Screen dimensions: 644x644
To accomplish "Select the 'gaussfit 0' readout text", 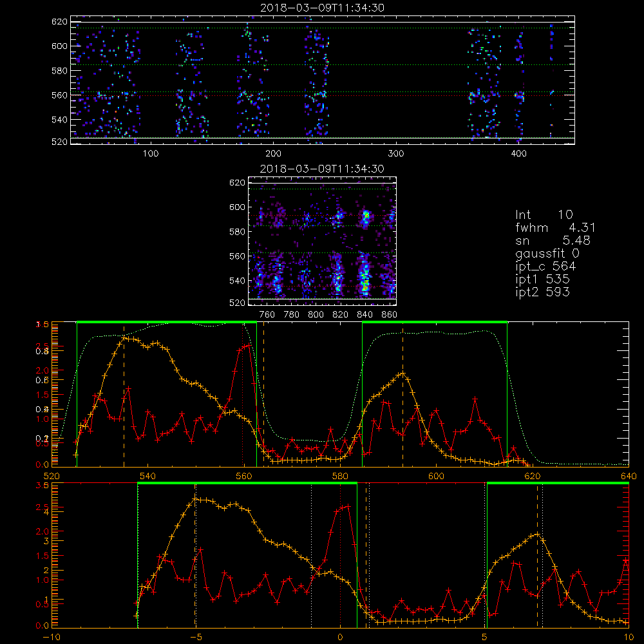I will click(547, 254).
